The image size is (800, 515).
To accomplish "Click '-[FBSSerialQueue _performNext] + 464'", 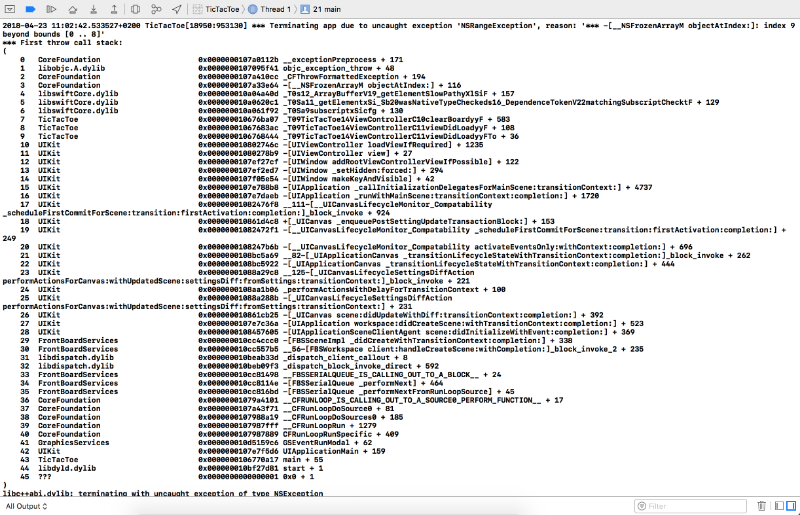I will tap(363, 383).
